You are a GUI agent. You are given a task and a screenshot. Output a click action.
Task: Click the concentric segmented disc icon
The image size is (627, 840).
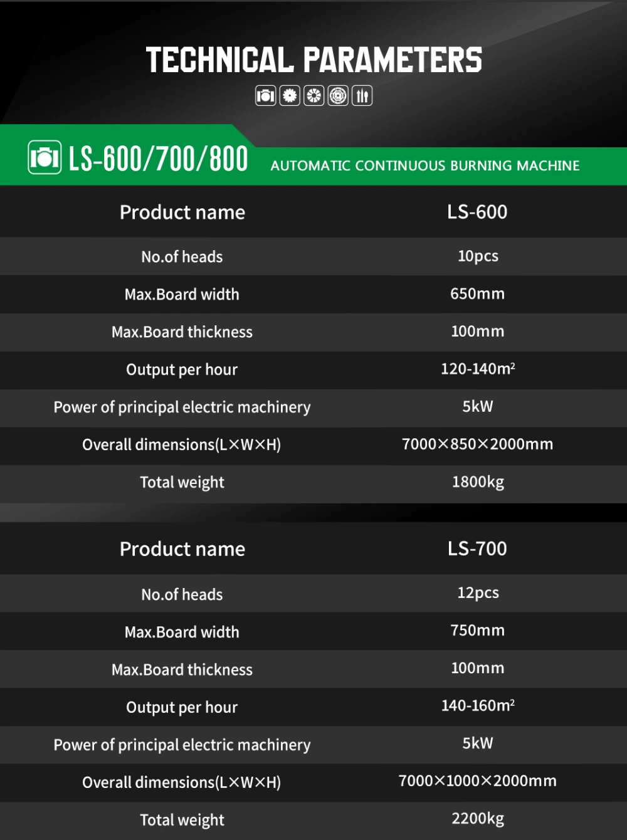pyautogui.click(x=338, y=96)
